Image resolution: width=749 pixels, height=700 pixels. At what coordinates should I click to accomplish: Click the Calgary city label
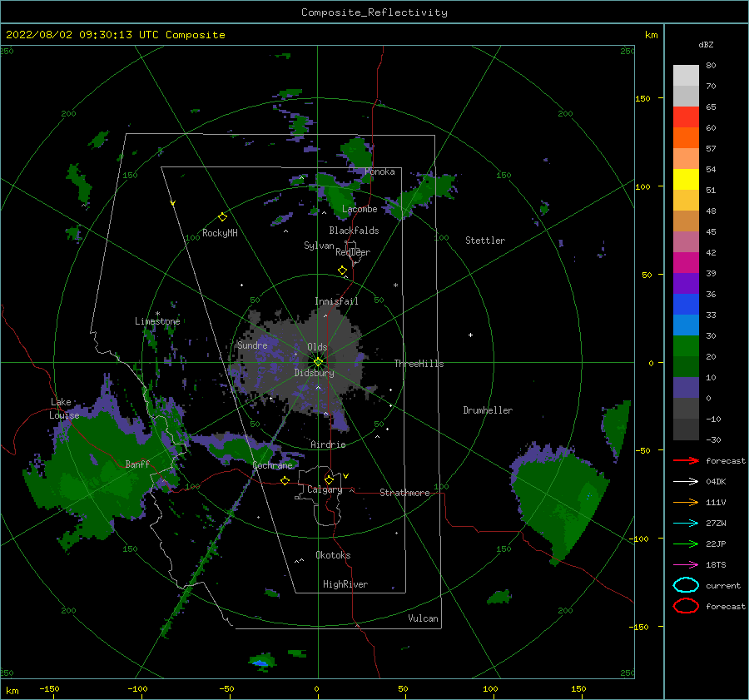click(x=325, y=489)
